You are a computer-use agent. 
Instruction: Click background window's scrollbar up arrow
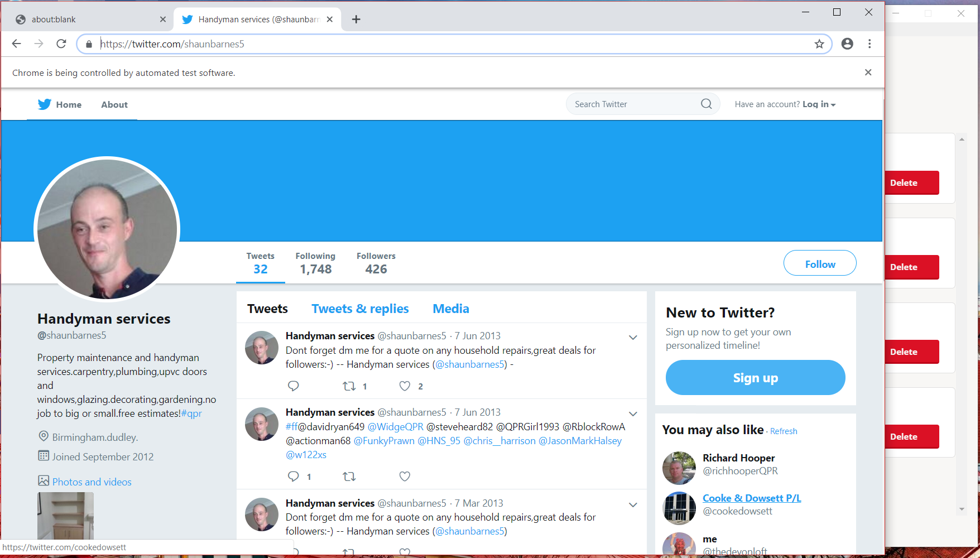(x=962, y=139)
